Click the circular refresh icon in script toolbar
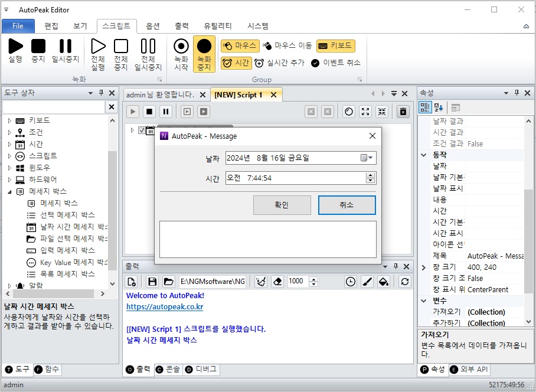The height and width of the screenshot is (392, 536). (349, 112)
